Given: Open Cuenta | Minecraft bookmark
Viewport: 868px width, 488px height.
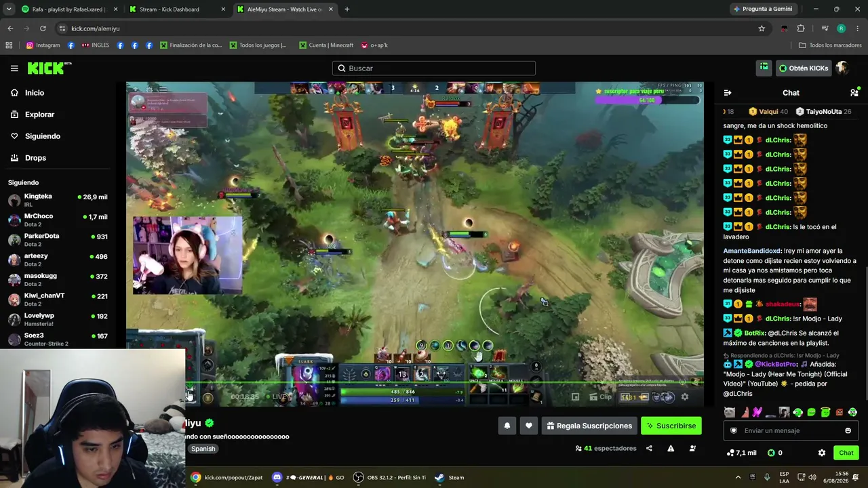Looking at the screenshot, I should point(326,45).
